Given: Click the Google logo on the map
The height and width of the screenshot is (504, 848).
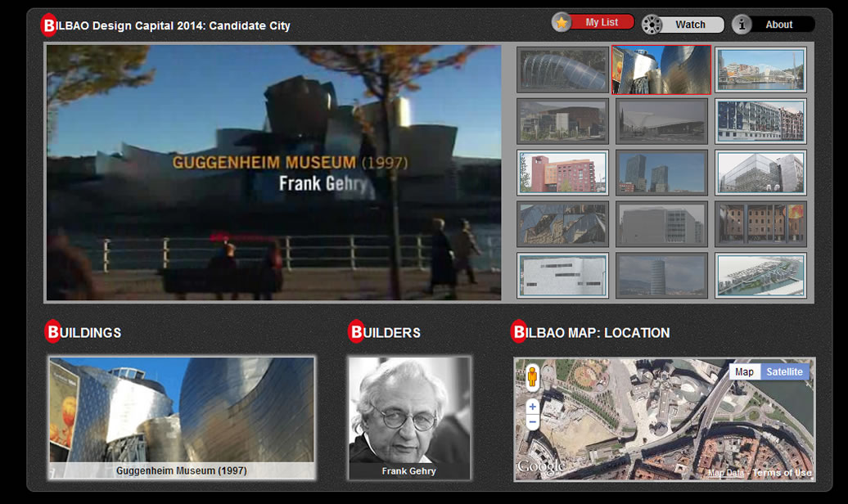Looking at the screenshot, I should point(541,466).
